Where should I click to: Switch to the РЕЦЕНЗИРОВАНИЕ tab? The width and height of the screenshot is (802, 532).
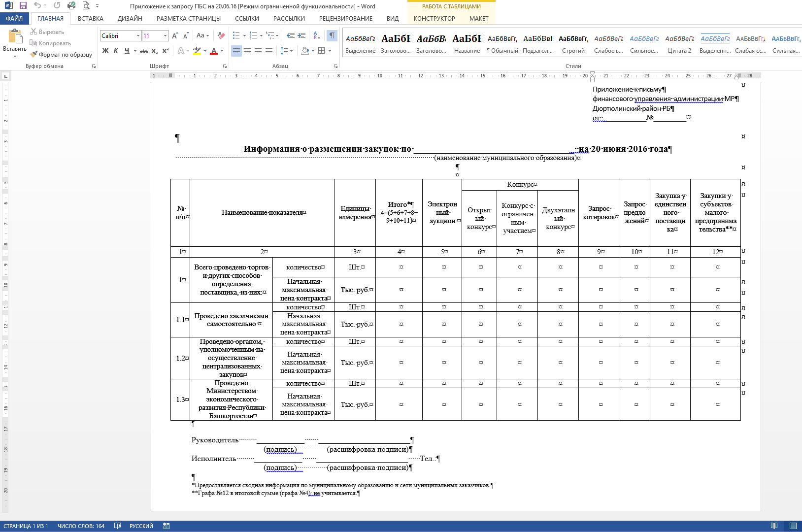click(x=345, y=19)
